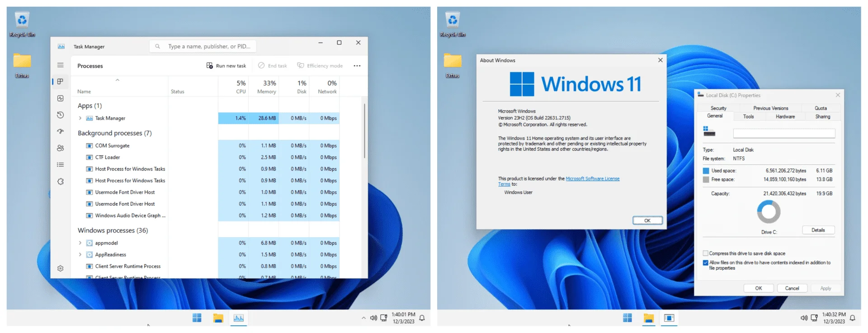Sort processes by the Memory column header
The height and width of the screenshot is (333, 868).
point(264,86)
